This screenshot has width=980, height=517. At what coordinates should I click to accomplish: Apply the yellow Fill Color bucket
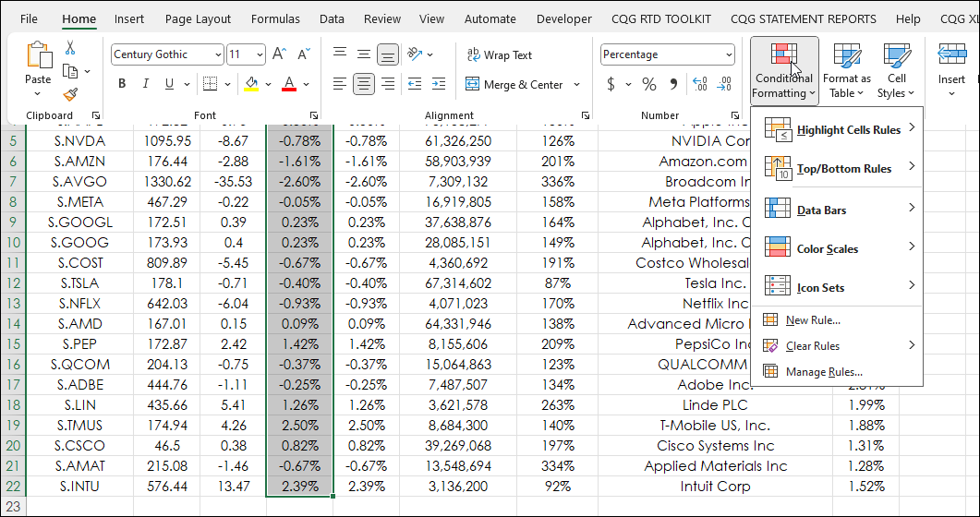click(x=252, y=84)
